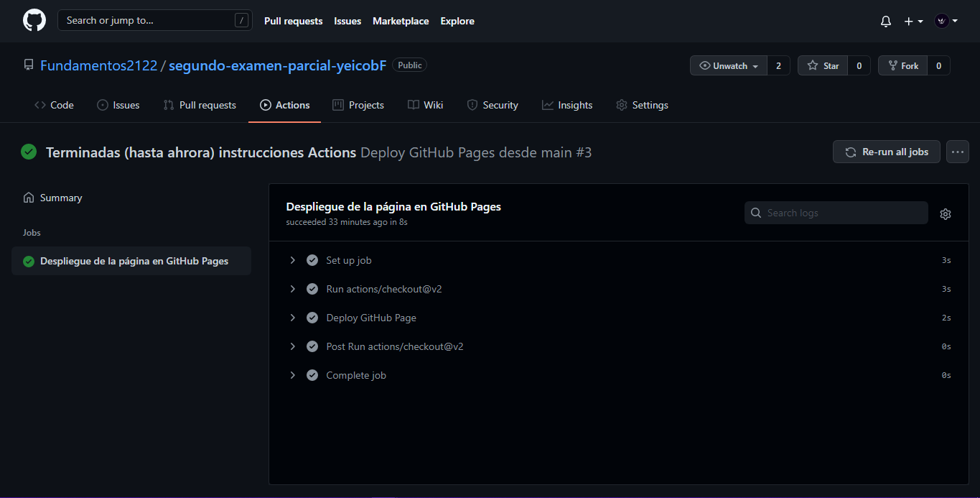Image resolution: width=980 pixels, height=498 pixels.
Task: Click Pull requests in top navigation
Action: (x=293, y=21)
